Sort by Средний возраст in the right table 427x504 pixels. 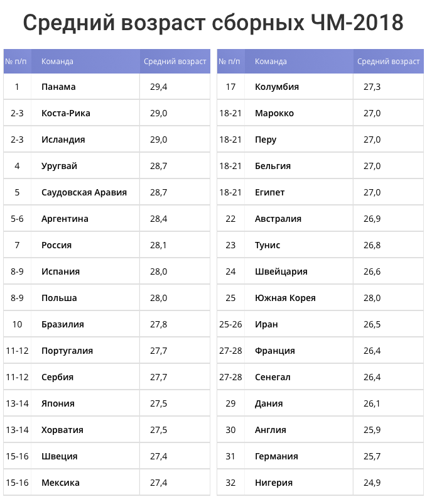point(388,62)
